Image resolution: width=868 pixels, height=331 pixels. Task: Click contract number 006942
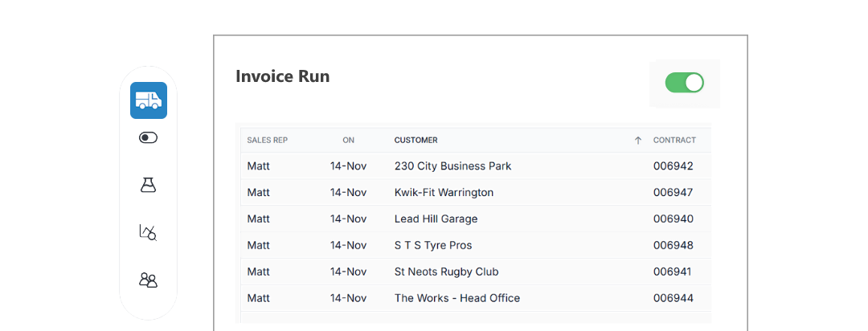point(673,166)
